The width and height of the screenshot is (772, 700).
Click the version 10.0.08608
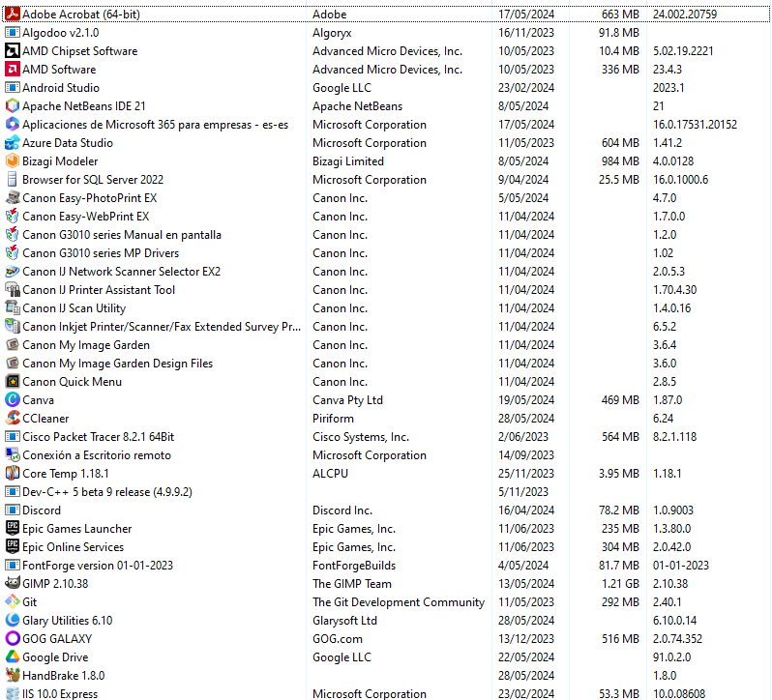pyautogui.click(x=679, y=693)
